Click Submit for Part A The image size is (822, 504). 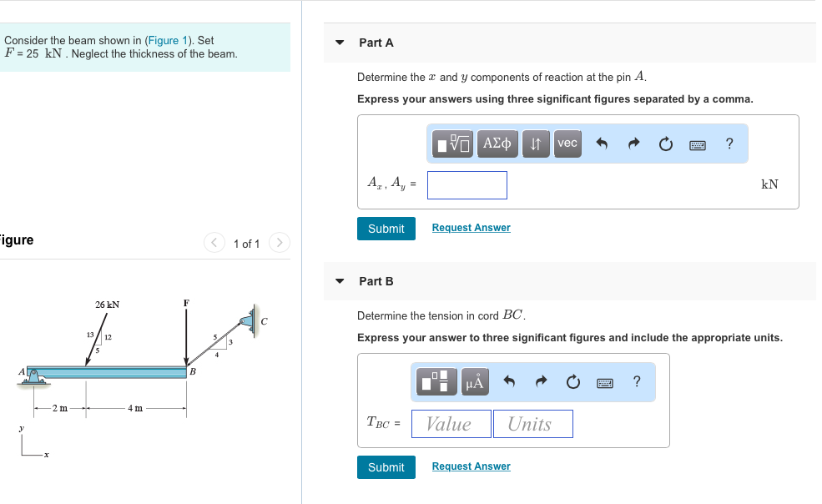[386, 228]
